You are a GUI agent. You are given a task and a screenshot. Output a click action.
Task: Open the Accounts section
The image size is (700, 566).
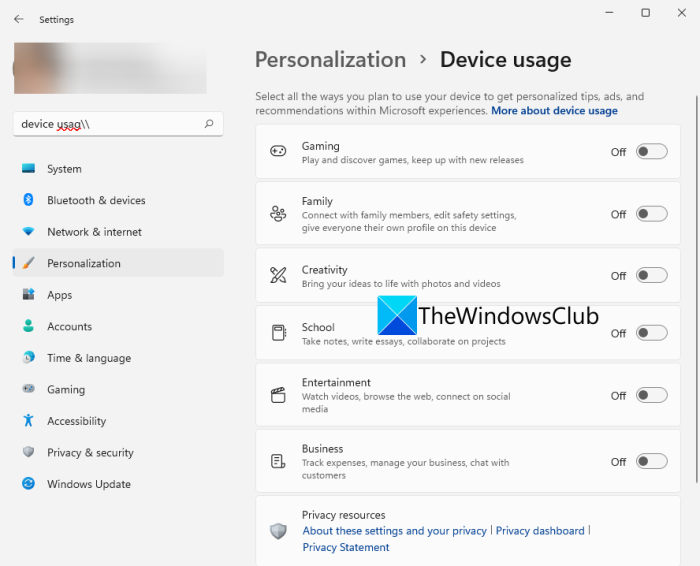69,326
